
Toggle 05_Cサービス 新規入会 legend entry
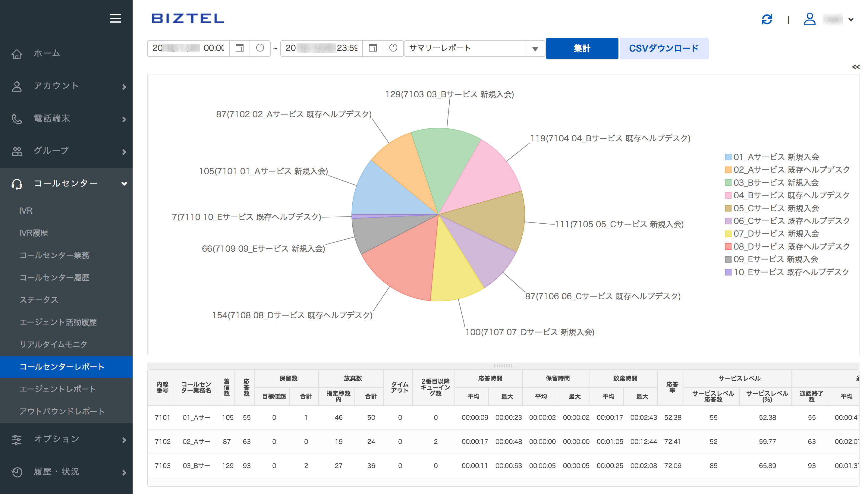click(776, 208)
